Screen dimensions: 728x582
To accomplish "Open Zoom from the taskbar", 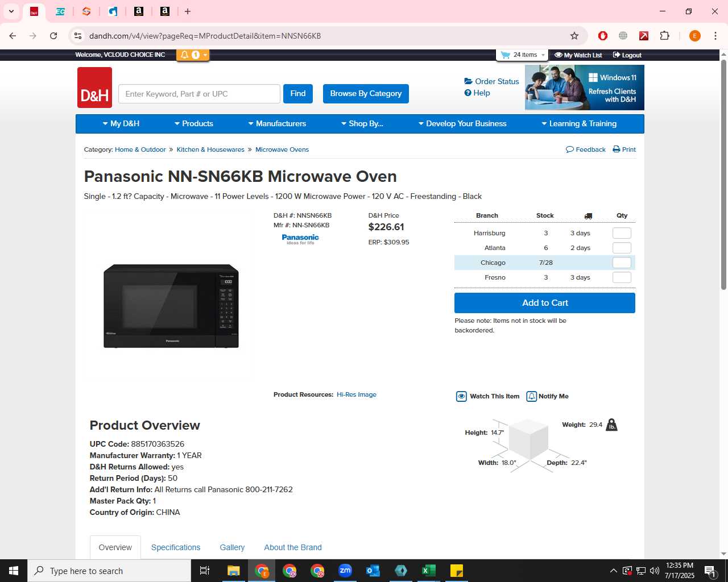I will (345, 571).
